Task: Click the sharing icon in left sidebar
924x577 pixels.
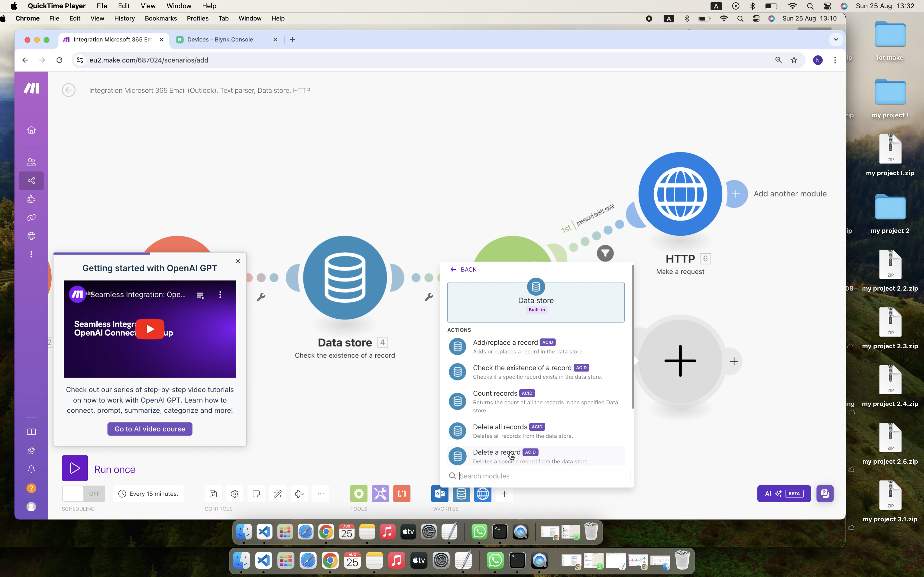Action: point(31,180)
